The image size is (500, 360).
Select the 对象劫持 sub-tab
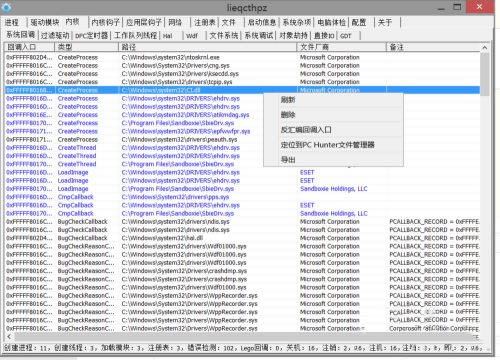pos(293,35)
